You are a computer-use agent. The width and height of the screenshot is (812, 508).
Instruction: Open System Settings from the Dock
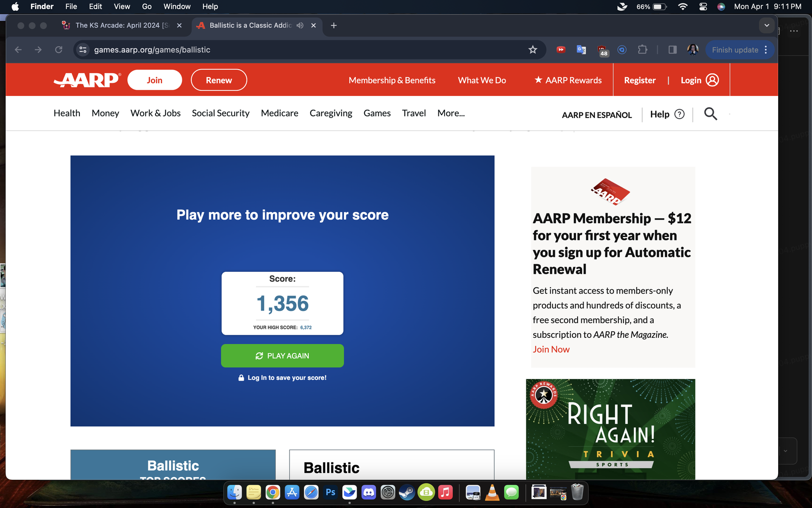tap(388, 492)
